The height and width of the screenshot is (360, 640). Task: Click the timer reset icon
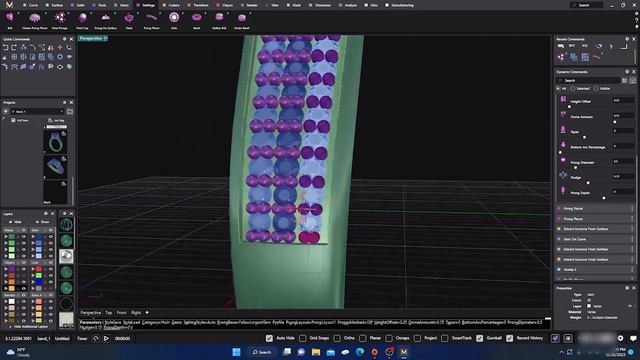pos(96,338)
